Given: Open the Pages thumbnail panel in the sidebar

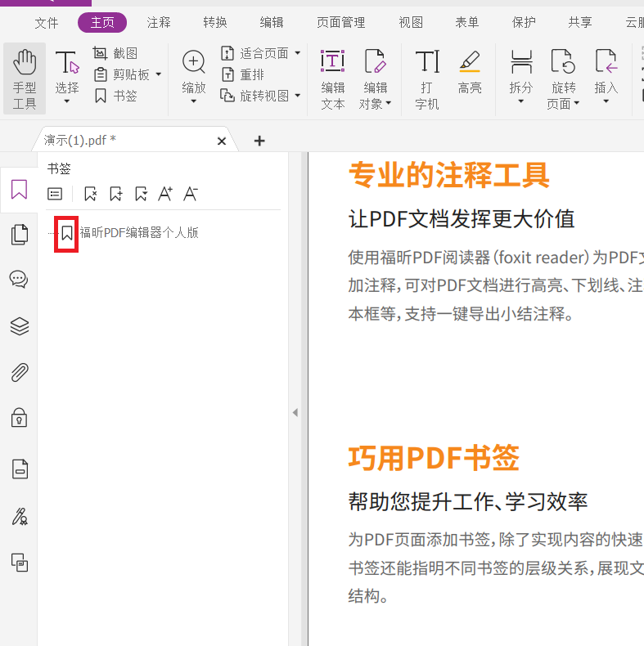Looking at the screenshot, I should (x=19, y=235).
